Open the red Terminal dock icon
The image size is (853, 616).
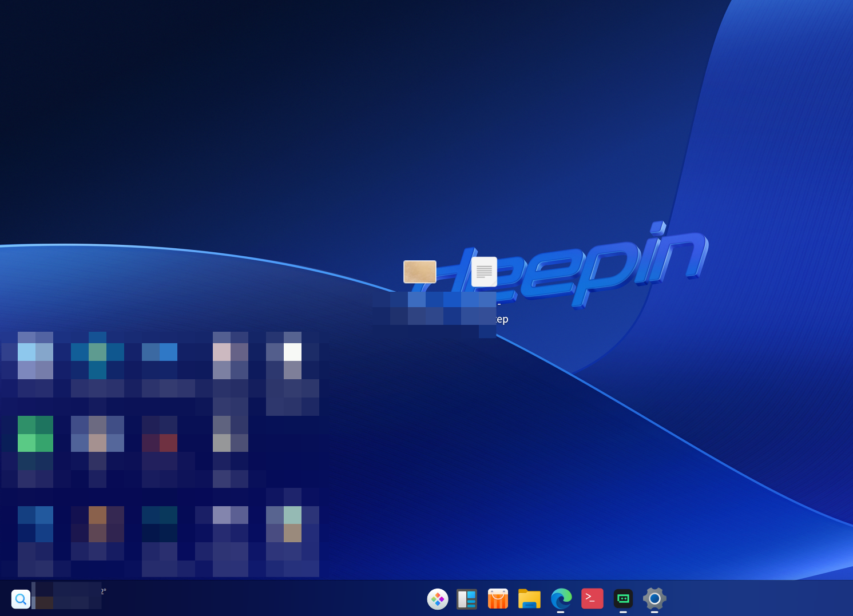click(592, 598)
